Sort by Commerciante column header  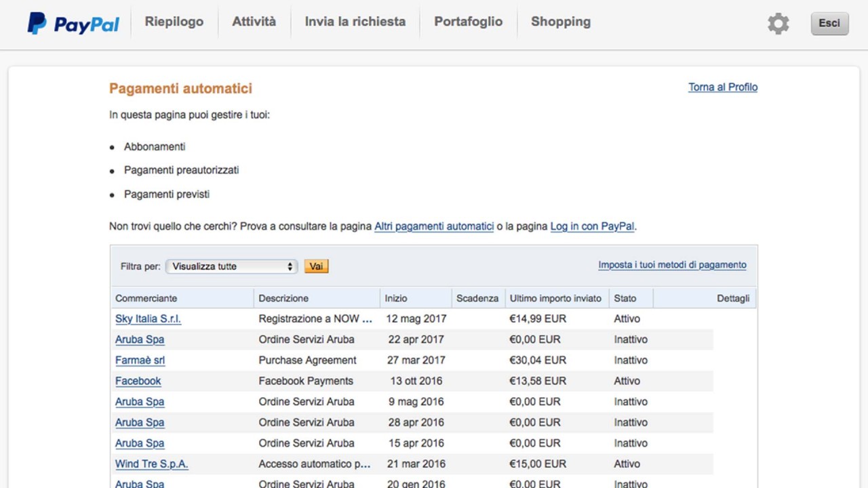tap(146, 298)
